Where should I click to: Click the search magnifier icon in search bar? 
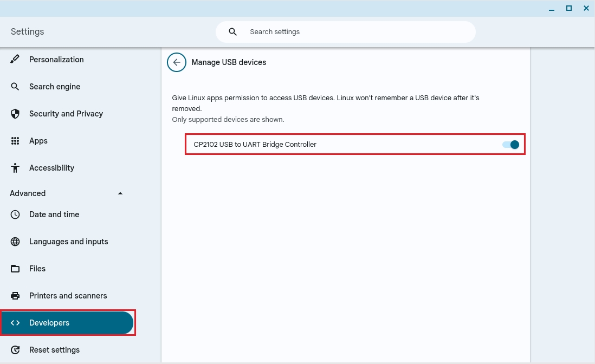point(233,32)
